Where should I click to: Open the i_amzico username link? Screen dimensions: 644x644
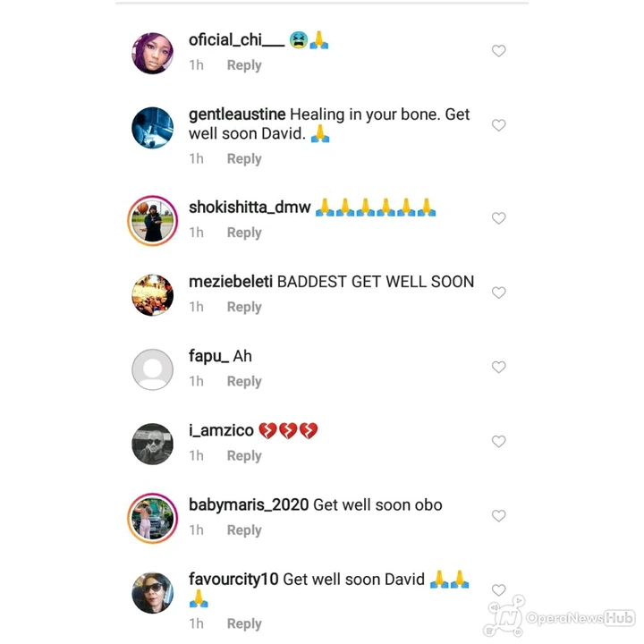[x=222, y=431]
